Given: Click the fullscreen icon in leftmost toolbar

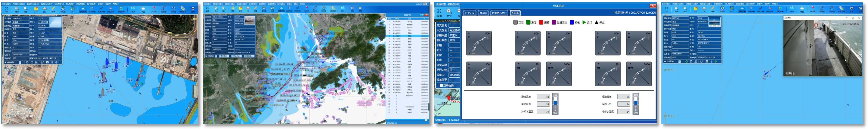Looking at the screenshot, I should tap(7, 9).
